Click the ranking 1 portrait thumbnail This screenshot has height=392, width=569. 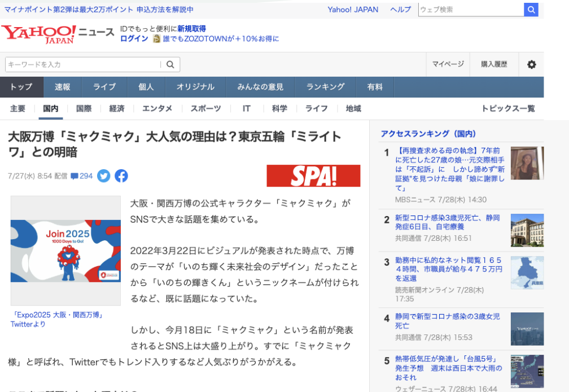click(x=527, y=163)
